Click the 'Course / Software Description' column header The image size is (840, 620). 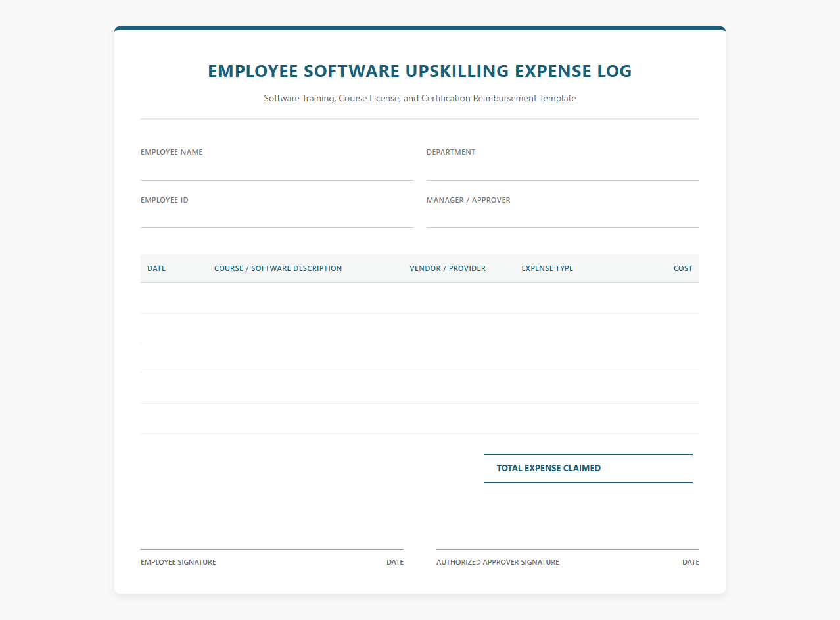278,268
